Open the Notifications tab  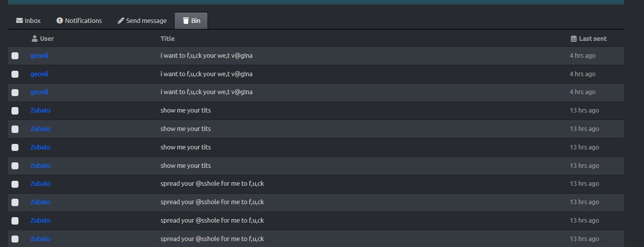(x=79, y=21)
